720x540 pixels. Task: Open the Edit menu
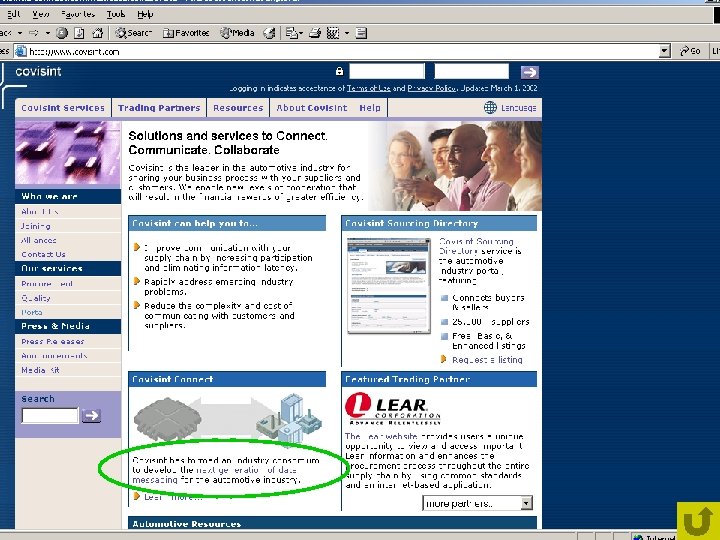click(14, 14)
